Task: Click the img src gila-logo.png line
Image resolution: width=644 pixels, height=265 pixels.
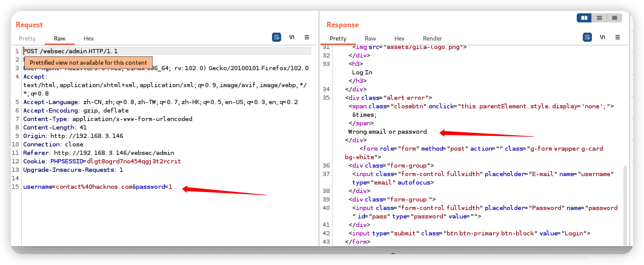Action: 409,47
